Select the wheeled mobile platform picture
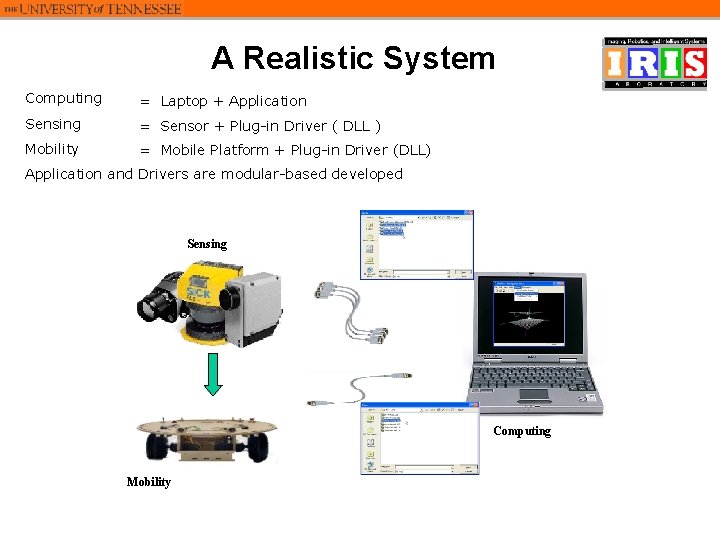The height and width of the screenshot is (540, 720). [x=207, y=439]
